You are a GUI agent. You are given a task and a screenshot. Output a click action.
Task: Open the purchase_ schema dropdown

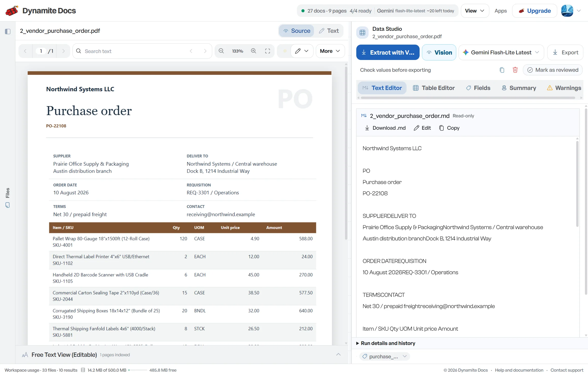[384, 357]
